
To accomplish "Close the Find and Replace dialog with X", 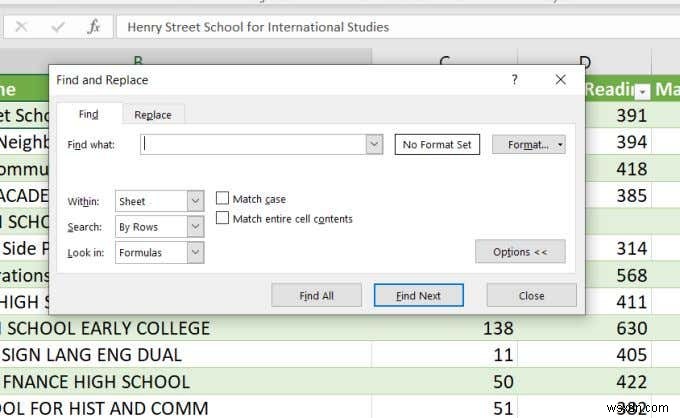I will point(560,80).
